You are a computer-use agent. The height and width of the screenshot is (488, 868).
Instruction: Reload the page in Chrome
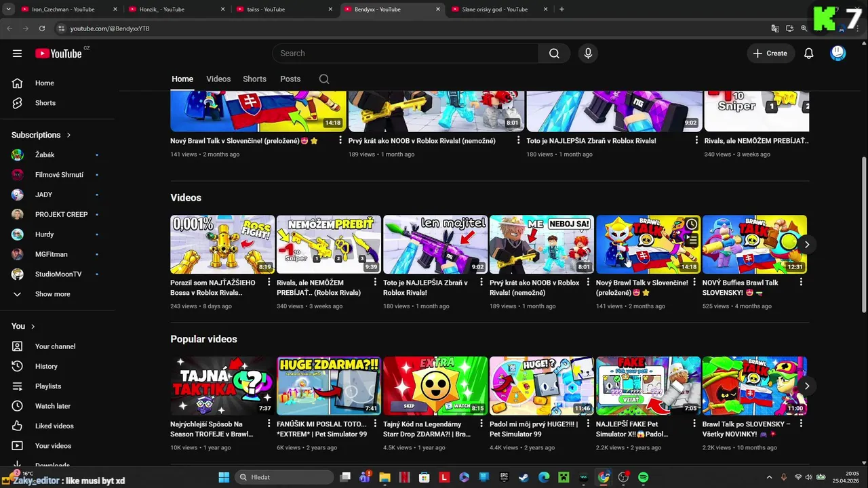point(42,28)
